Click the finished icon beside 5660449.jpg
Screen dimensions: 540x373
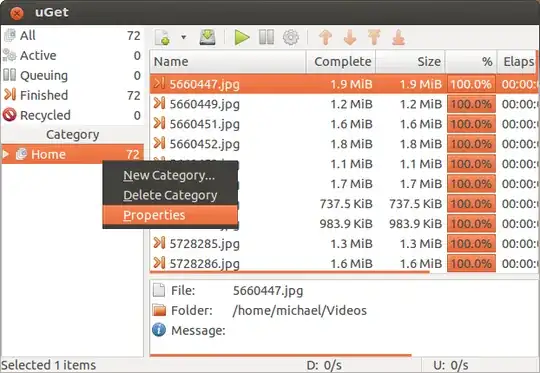[x=159, y=103]
